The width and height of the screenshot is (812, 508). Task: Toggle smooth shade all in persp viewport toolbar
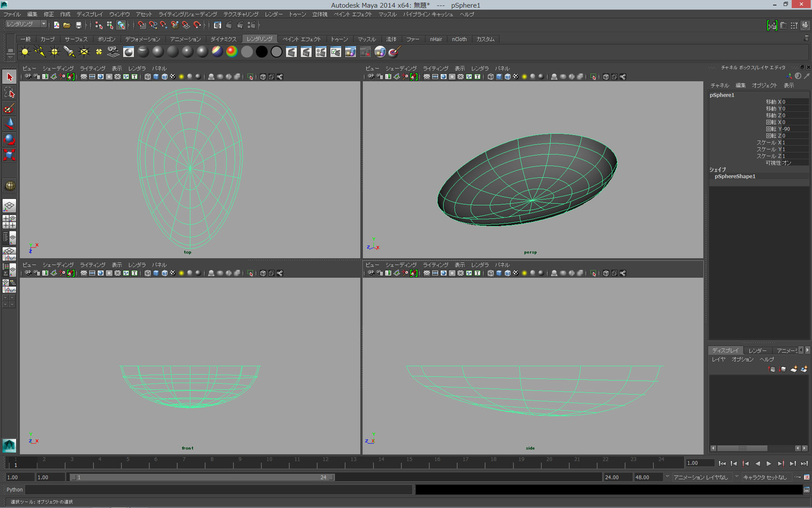[499, 77]
